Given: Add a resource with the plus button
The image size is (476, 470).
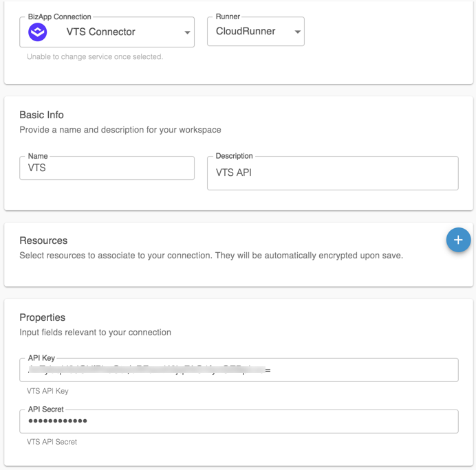Looking at the screenshot, I should pos(458,240).
